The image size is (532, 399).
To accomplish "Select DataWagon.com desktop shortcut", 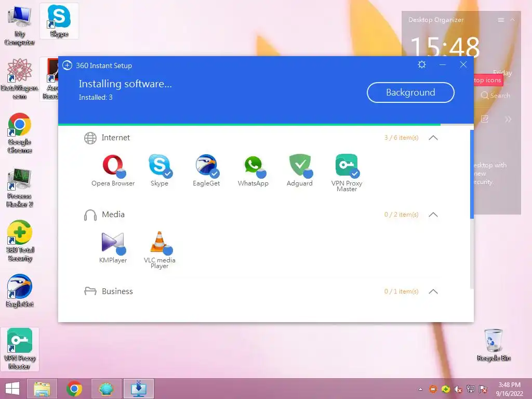I will [20, 79].
